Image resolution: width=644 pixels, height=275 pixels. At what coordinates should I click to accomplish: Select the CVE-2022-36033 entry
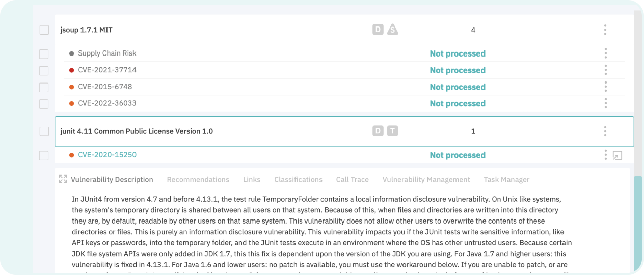[108, 103]
